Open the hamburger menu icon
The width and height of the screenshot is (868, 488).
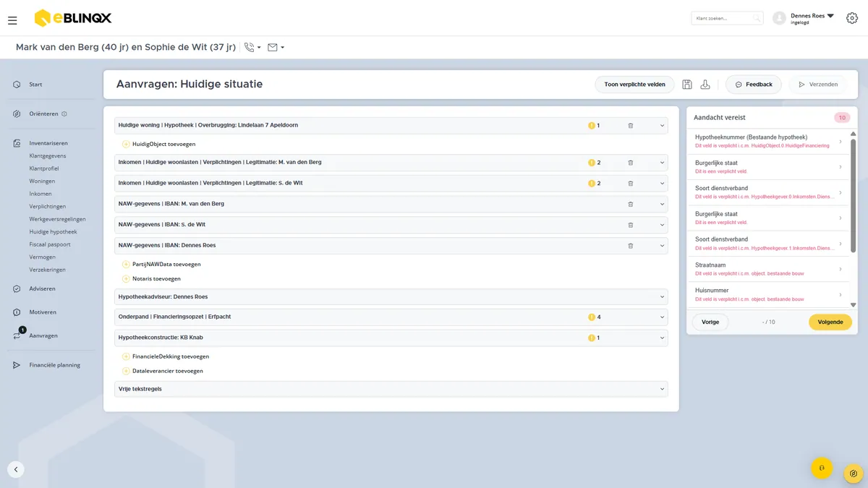click(x=12, y=20)
